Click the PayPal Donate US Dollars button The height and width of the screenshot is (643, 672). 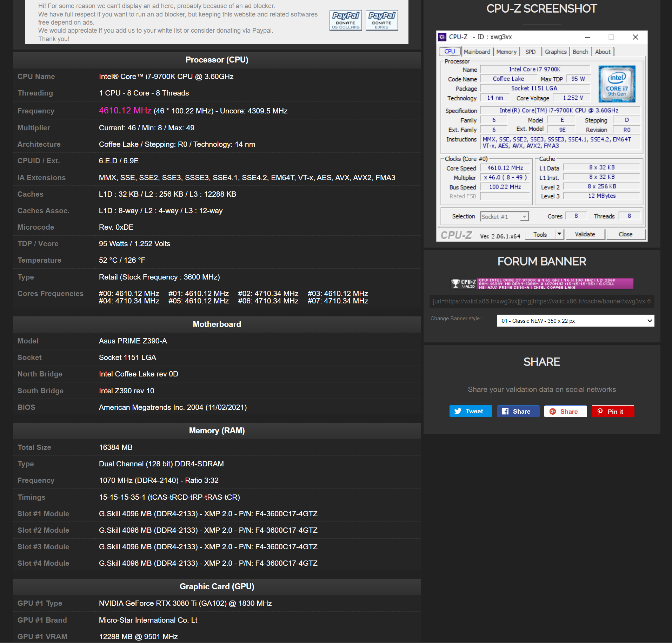tap(346, 20)
